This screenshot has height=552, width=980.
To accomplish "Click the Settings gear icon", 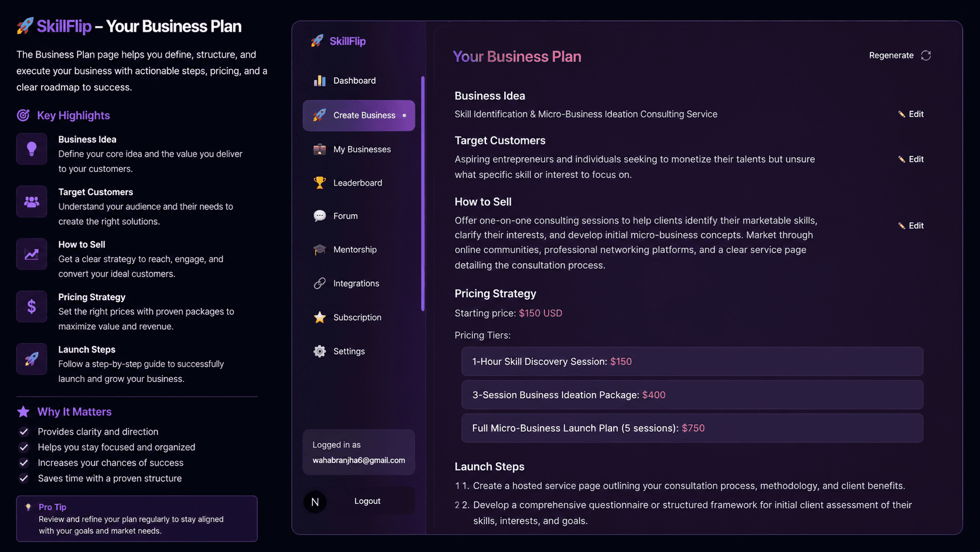I will pos(319,351).
